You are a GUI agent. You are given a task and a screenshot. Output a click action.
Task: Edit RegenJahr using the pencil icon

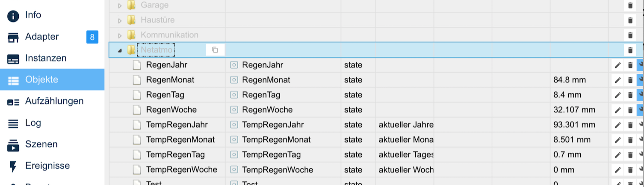[x=617, y=65]
